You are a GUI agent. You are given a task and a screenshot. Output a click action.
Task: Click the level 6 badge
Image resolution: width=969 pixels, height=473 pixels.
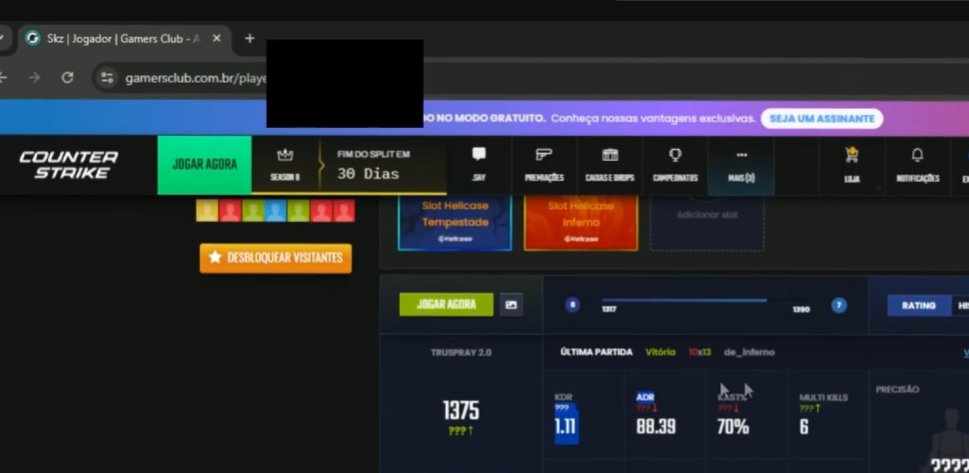pos(572,305)
